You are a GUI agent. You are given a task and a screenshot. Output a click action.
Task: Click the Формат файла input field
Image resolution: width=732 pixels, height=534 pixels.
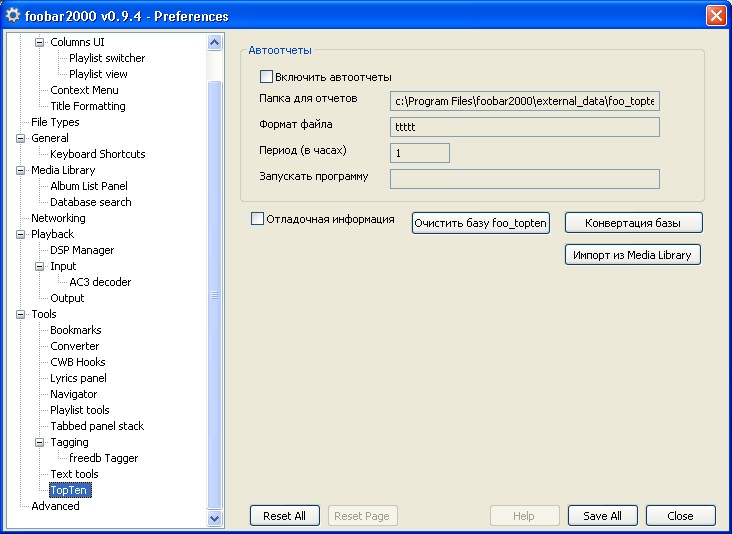[524, 127]
